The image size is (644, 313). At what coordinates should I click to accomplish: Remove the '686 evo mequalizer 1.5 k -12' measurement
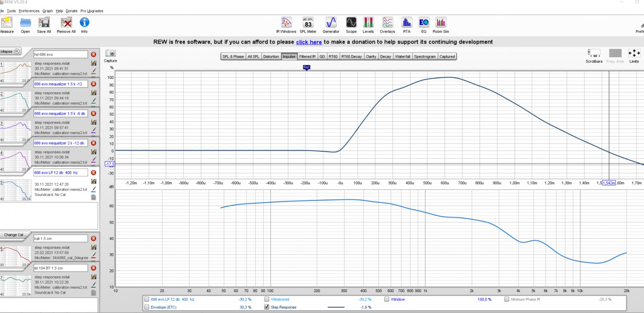[x=94, y=84]
